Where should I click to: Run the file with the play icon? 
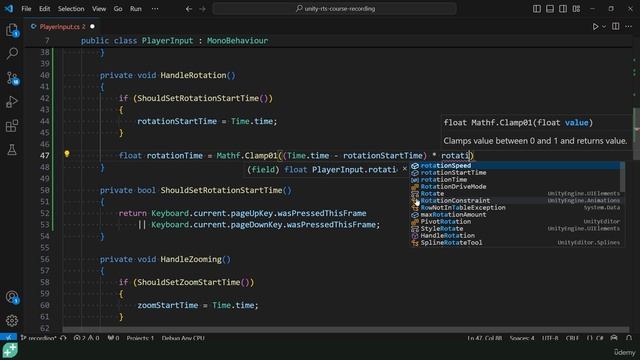click(x=595, y=27)
